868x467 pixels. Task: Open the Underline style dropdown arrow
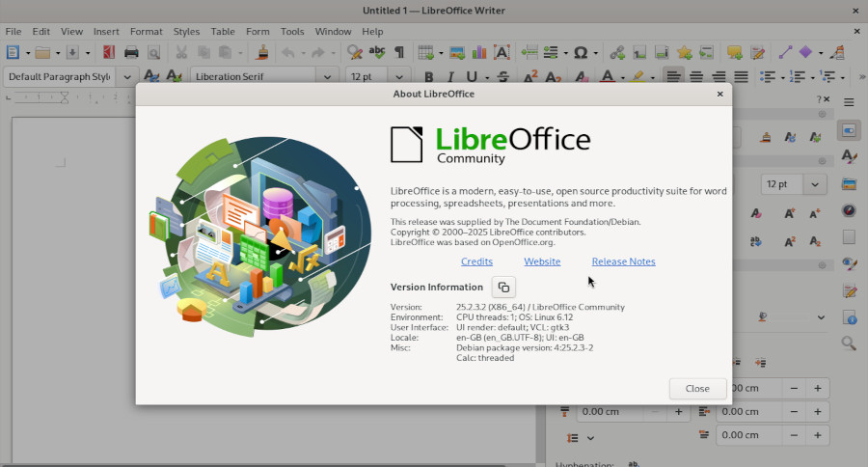[487, 77]
